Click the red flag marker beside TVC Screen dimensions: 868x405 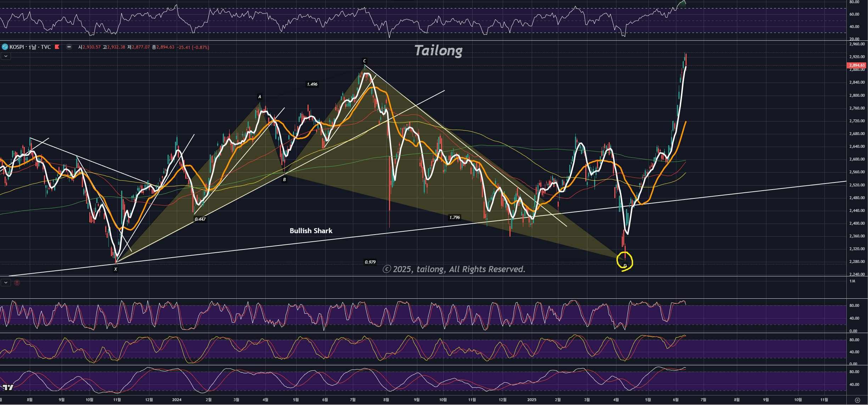[57, 47]
